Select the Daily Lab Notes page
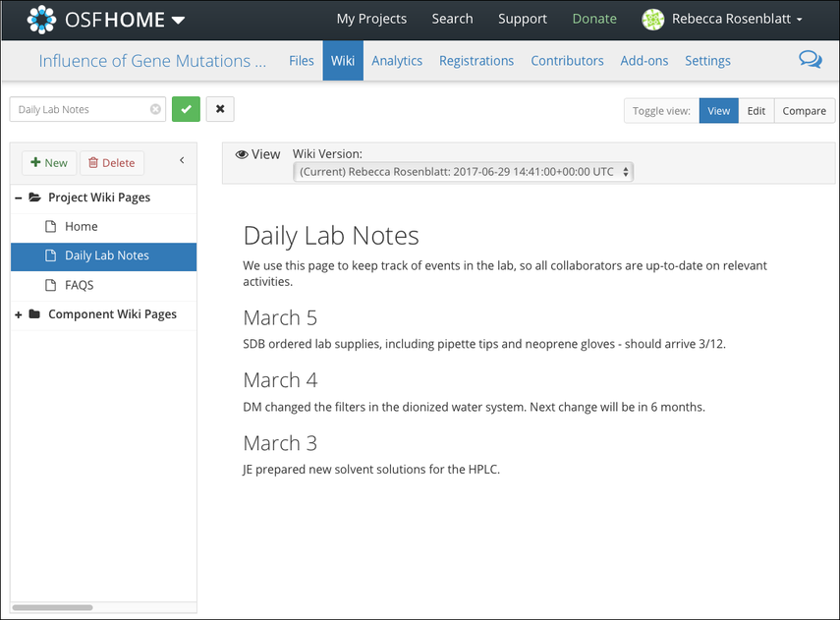Image resolution: width=840 pixels, height=620 pixels. (103, 256)
